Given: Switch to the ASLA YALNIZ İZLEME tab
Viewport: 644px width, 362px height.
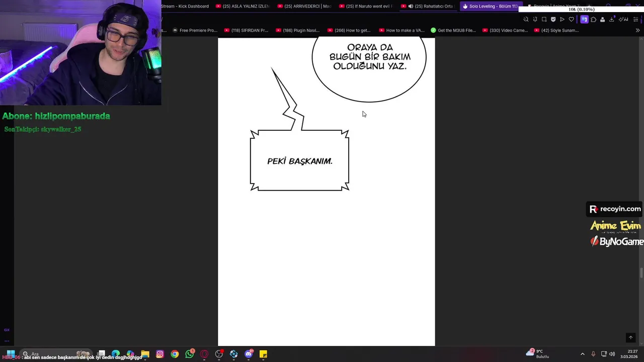Looking at the screenshot, I should (x=243, y=6).
